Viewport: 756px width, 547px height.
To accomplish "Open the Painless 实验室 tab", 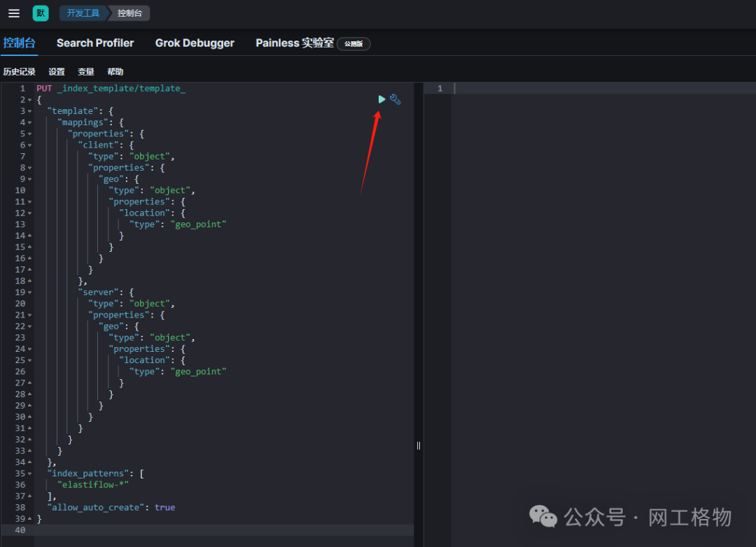I will [x=295, y=43].
